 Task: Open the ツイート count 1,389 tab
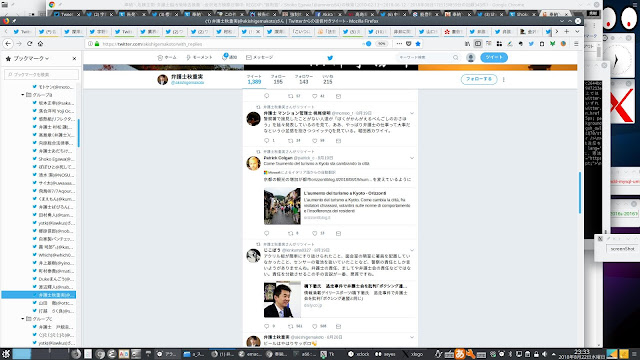[x=254, y=80]
